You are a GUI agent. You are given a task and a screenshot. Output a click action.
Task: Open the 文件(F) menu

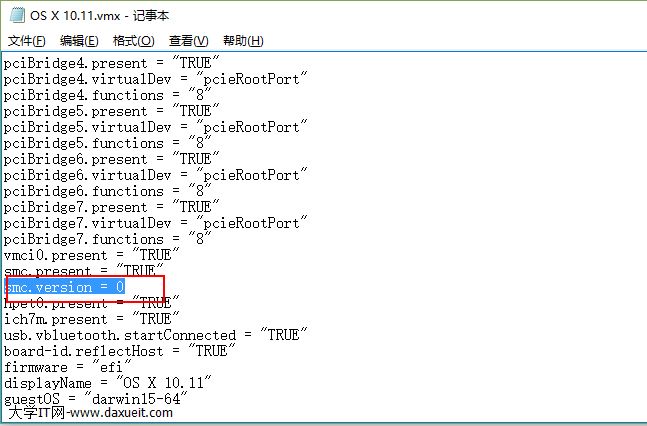[26, 40]
